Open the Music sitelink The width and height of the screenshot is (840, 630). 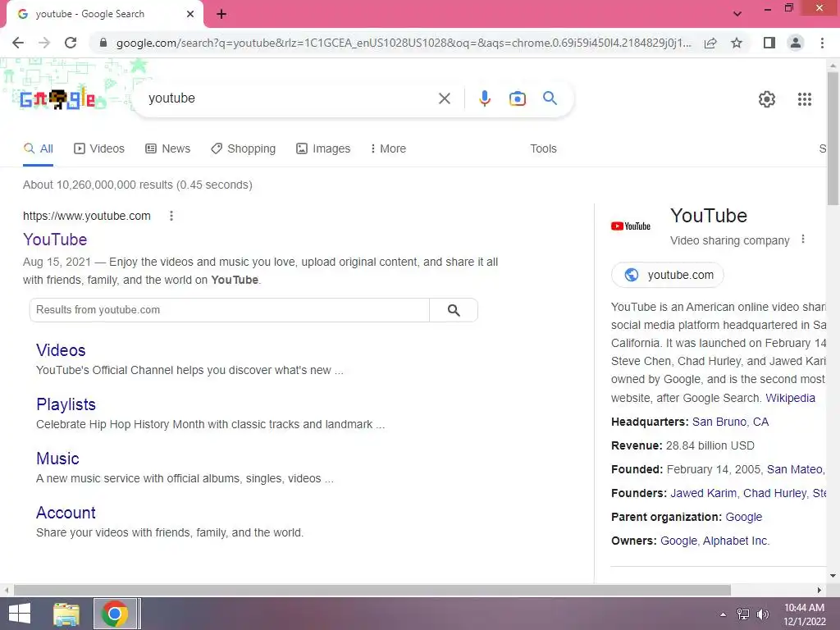(57, 459)
